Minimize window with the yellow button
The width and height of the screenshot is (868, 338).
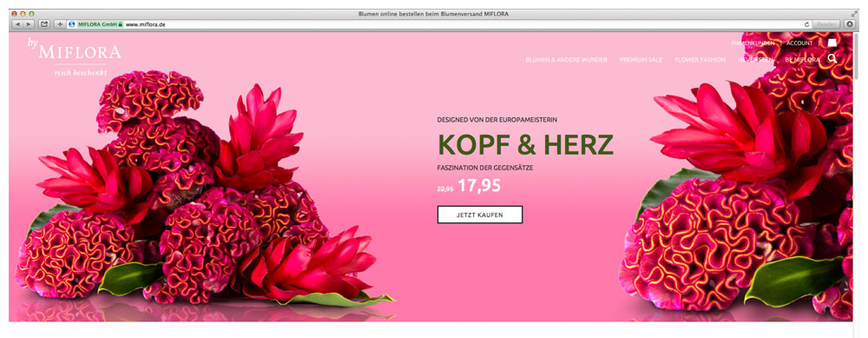pos(23,13)
